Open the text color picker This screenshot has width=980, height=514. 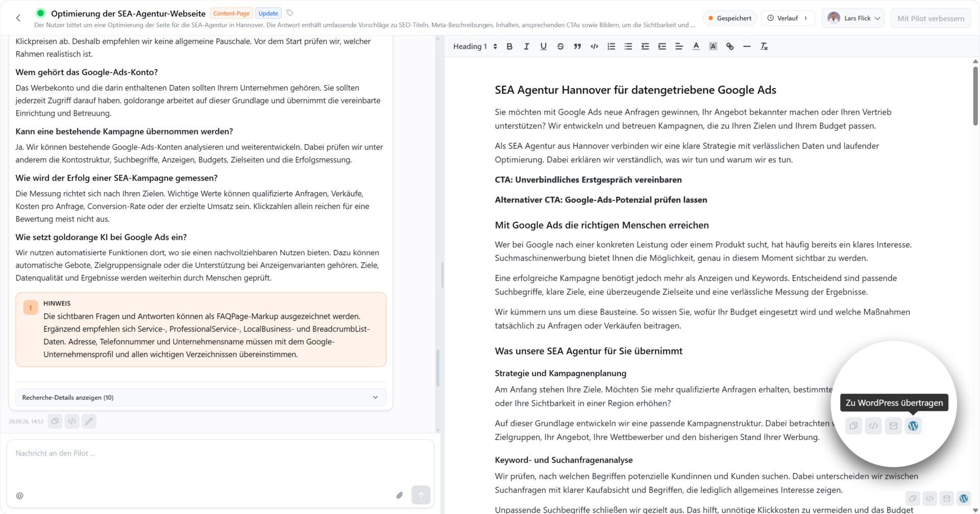(x=696, y=46)
